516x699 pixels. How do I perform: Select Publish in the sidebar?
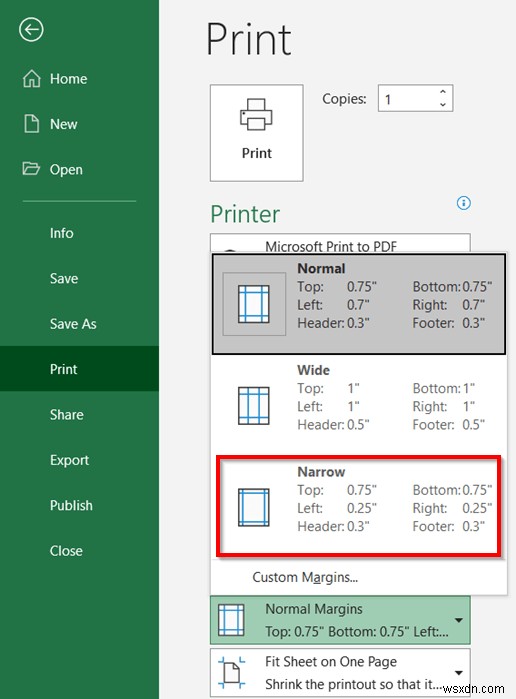click(x=79, y=505)
